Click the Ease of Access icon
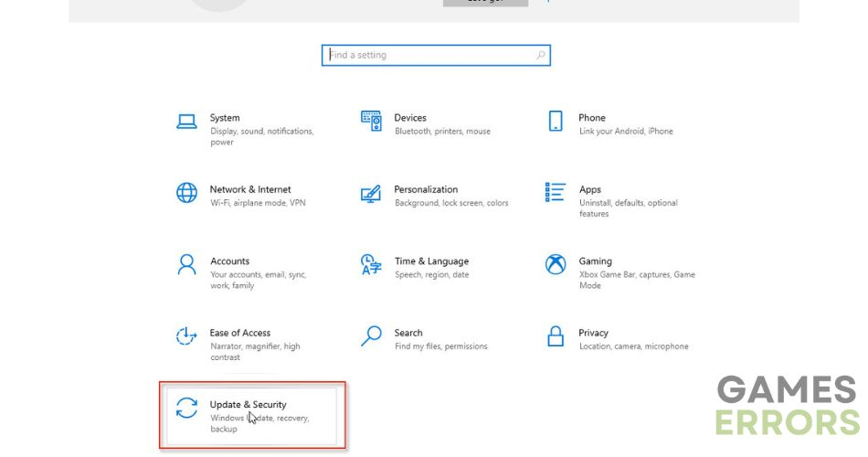Screen dimensions: 868x457 click(186, 336)
